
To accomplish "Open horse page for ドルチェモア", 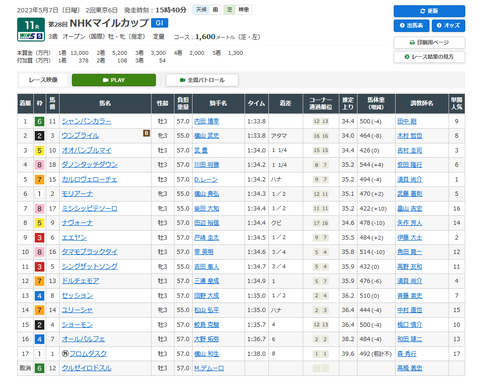I will tap(80, 281).
